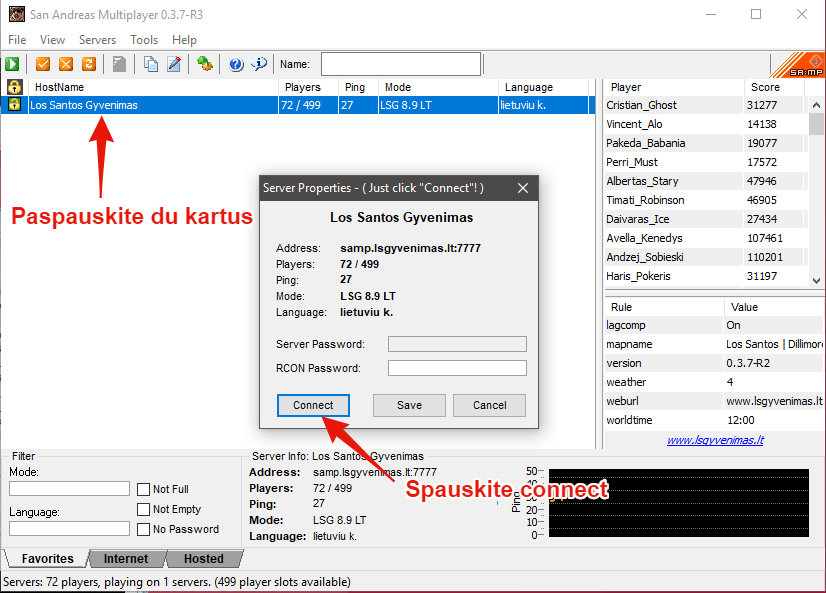
Task: Open the www.lsgyvenimas.lt link
Action: click(715, 439)
